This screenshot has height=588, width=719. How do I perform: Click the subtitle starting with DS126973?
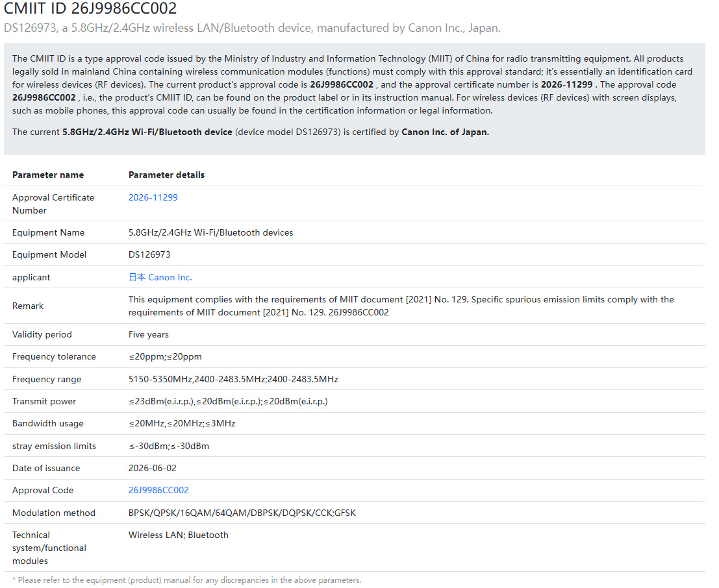[252, 28]
